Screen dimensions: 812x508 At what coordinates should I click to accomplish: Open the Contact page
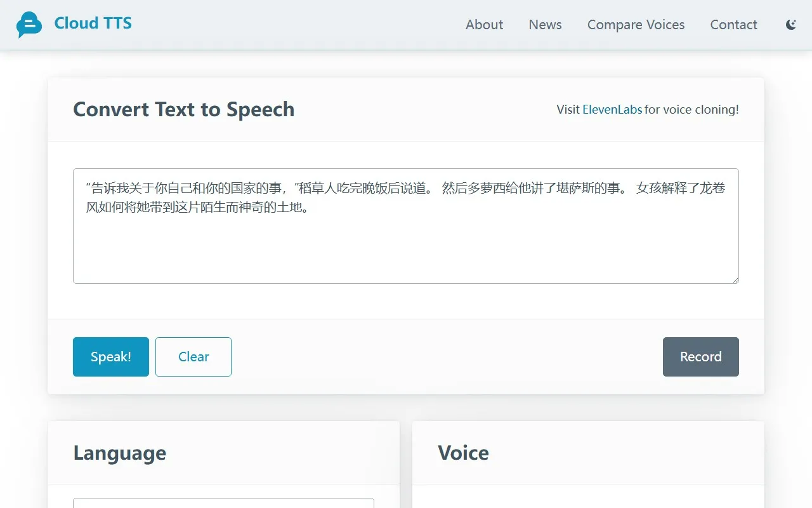(x=733, y=25)
